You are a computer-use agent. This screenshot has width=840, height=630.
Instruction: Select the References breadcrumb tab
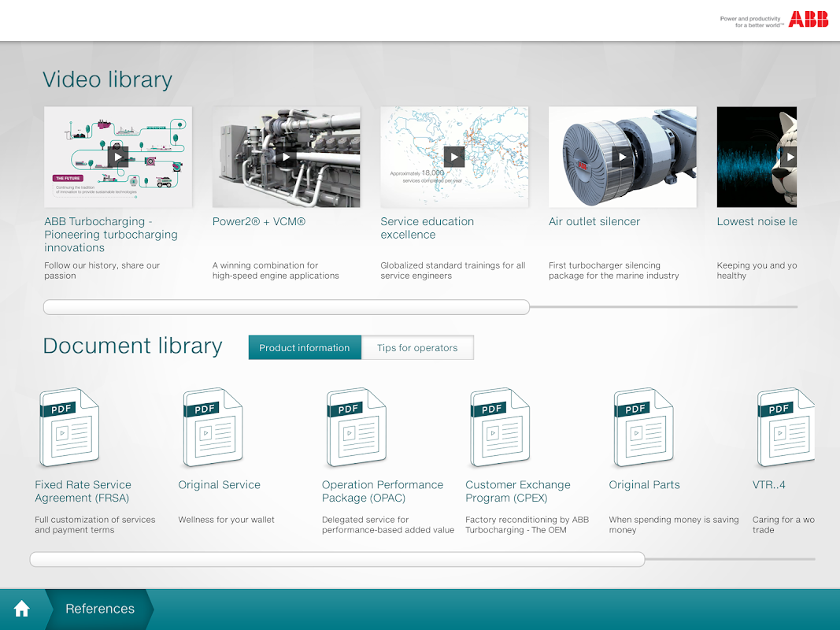click(x=100, y=609)
